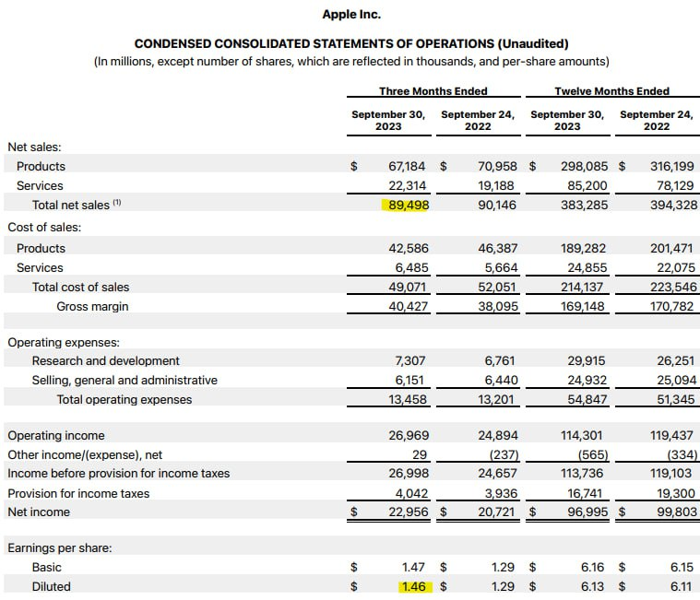Viewport: 700px width, 600px height.
Task: Click the Gross margin row label
Action: coord(92,307)
